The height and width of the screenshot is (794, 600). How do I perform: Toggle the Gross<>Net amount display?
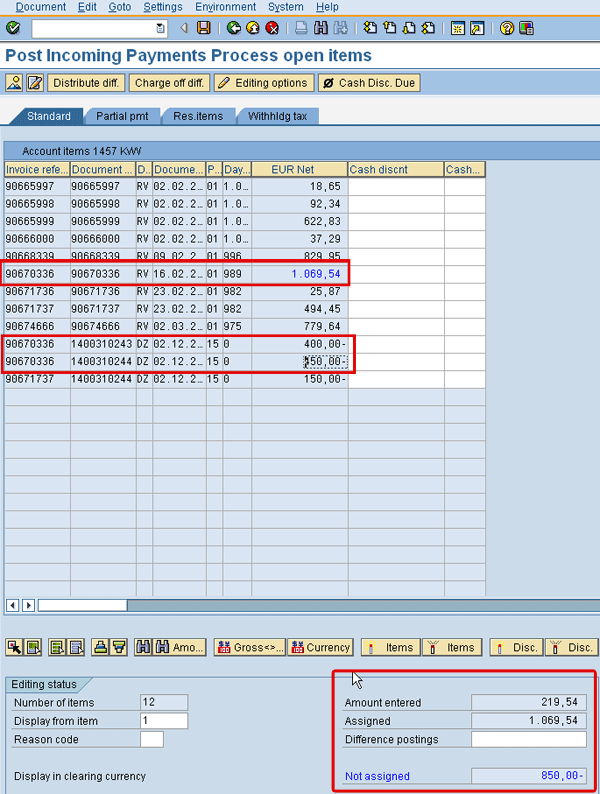pos(249,647)
